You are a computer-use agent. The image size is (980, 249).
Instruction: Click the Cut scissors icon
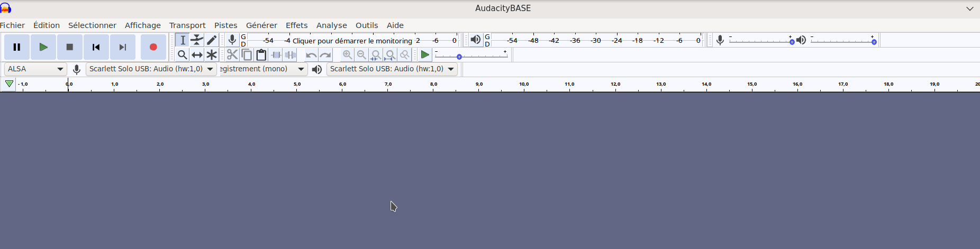232,54
